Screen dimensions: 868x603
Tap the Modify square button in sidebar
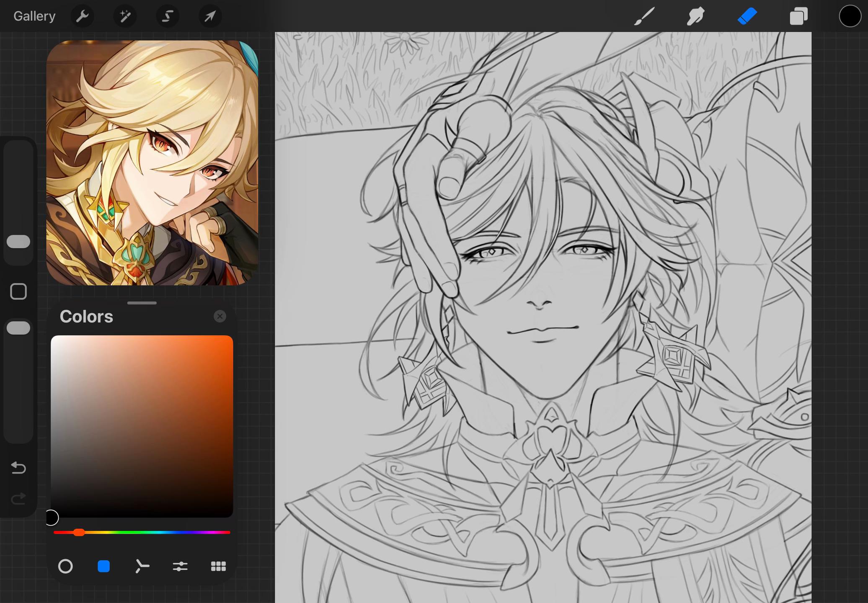(x=18, y=291)
